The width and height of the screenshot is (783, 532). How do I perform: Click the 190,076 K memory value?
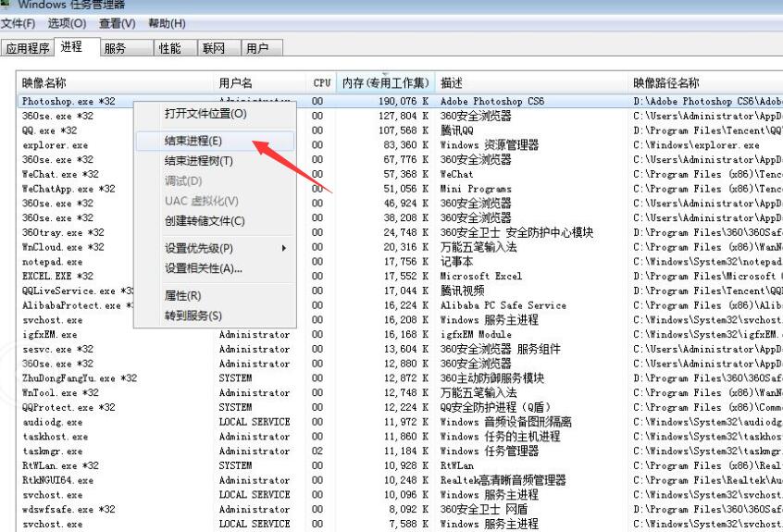pyautogui.click(x=404, y=101)
